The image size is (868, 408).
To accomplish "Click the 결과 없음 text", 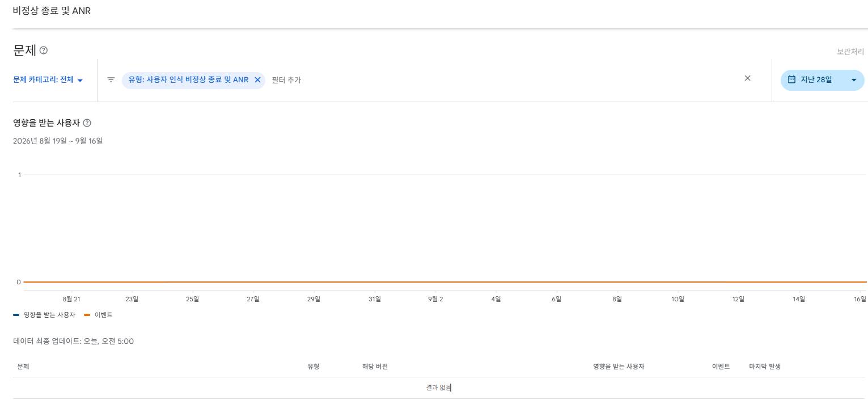I will 439,388.
